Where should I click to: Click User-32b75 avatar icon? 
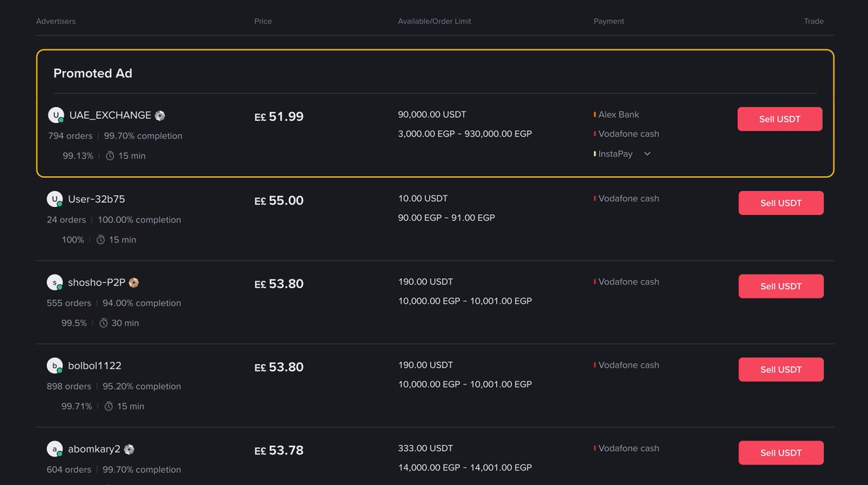point(55,199)
